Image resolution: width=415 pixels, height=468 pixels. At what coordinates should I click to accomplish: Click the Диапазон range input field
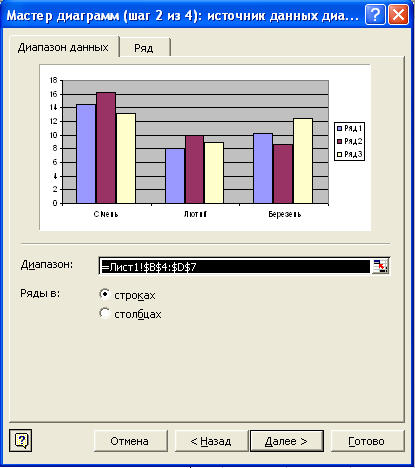coord(235,266)
